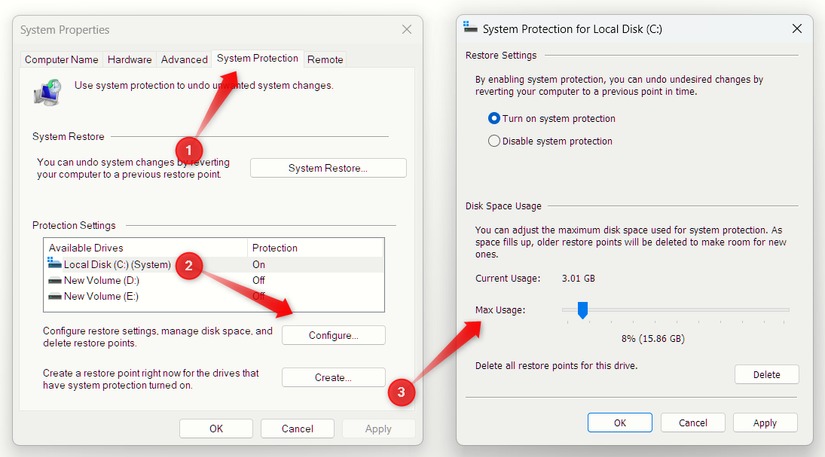Click Create... to make a restore point
825x457 pixels.
pos(333,377)
